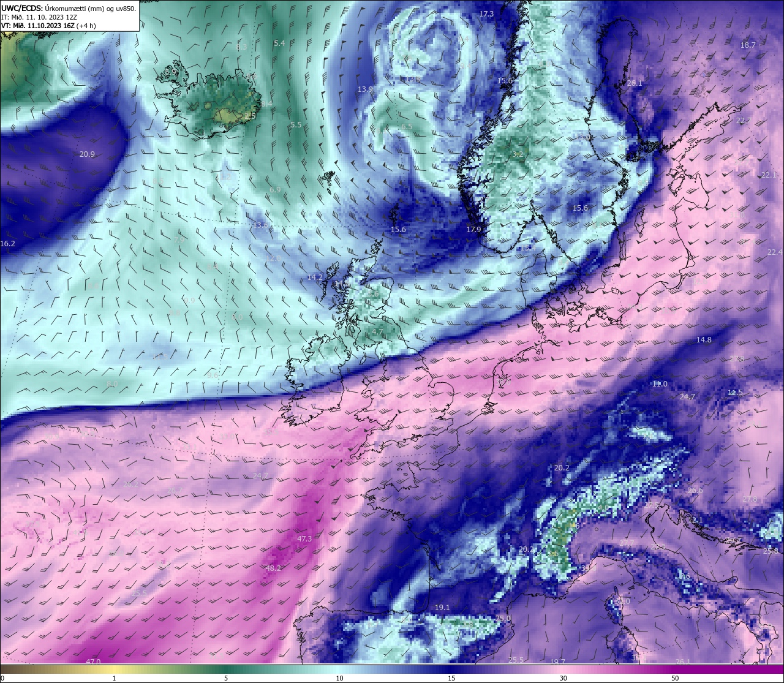
Task: Click the legend tick label '0'
Action: [2, 678]
